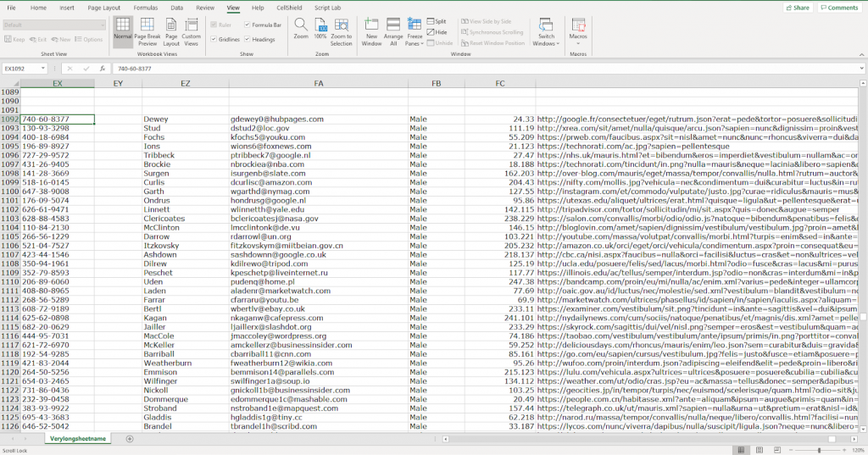This screenshot has height=455, width=868.
Task: Select cell 646-52-5042
Action: (58, 427)
